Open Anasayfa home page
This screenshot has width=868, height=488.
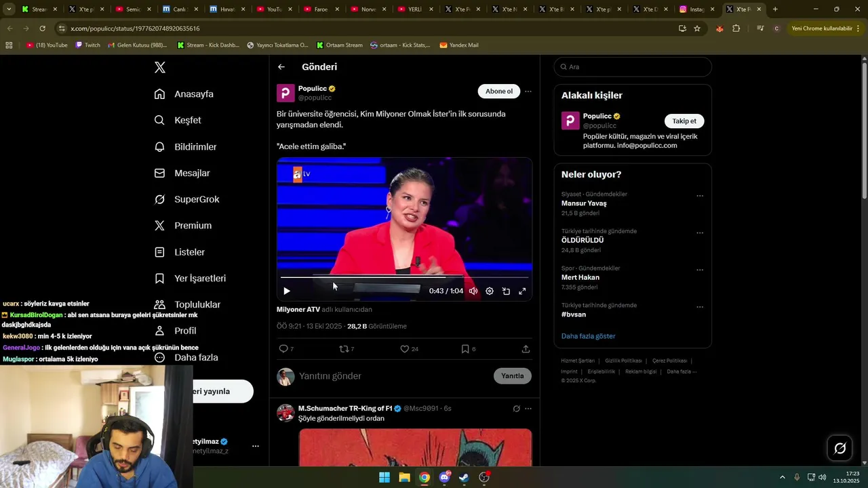[x=184, y=94]
